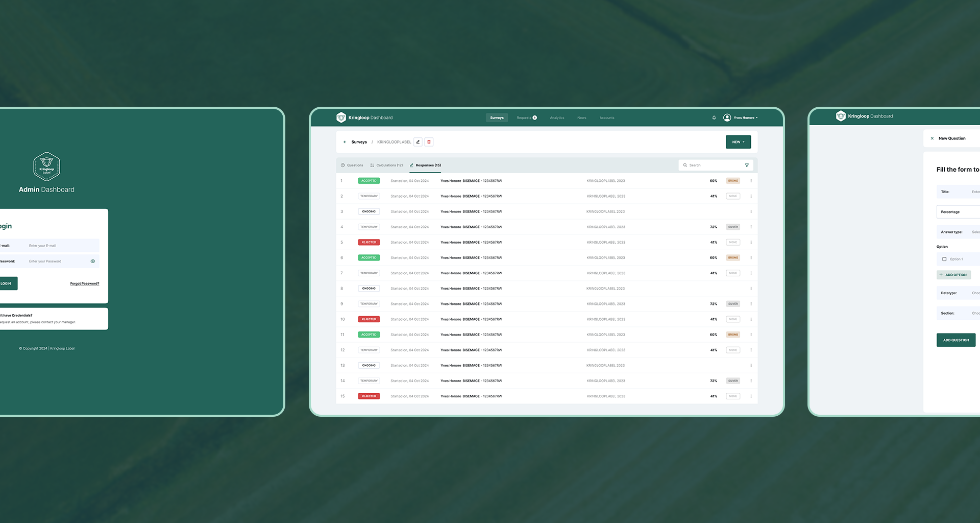Screen dimensions: 980x523
Task: Click the Requests notification count badge
Action: pyautogui.click(x=535, y=118)
